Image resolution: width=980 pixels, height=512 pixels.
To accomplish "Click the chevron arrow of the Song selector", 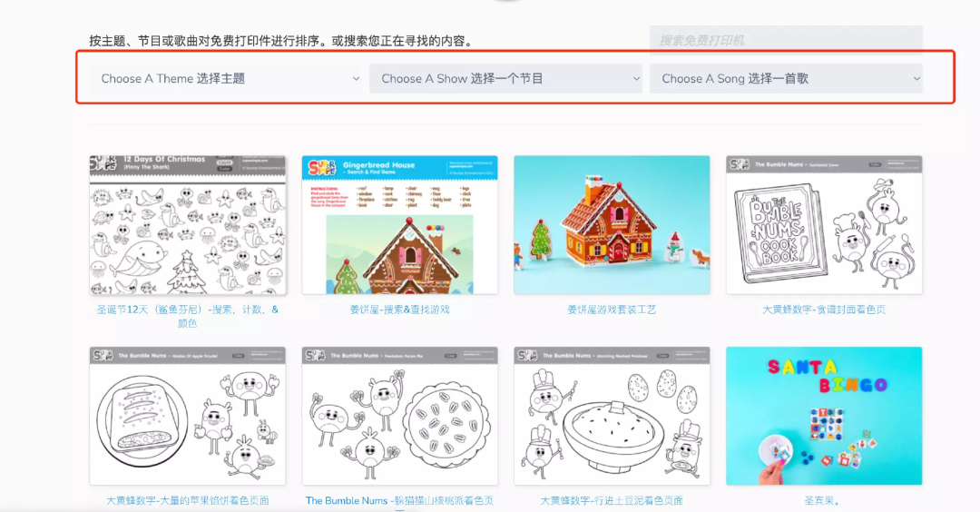I will 916,79.
